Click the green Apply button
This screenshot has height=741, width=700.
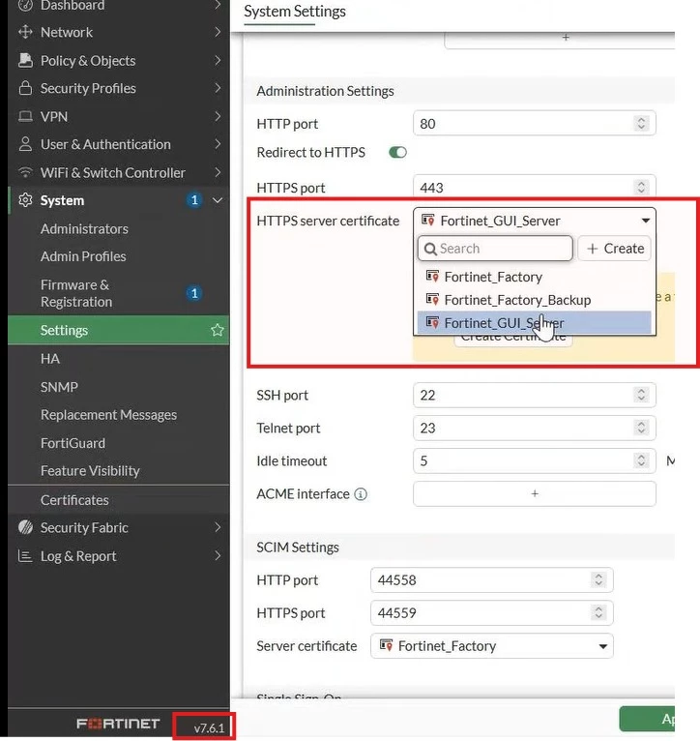[x=647, y=719]
